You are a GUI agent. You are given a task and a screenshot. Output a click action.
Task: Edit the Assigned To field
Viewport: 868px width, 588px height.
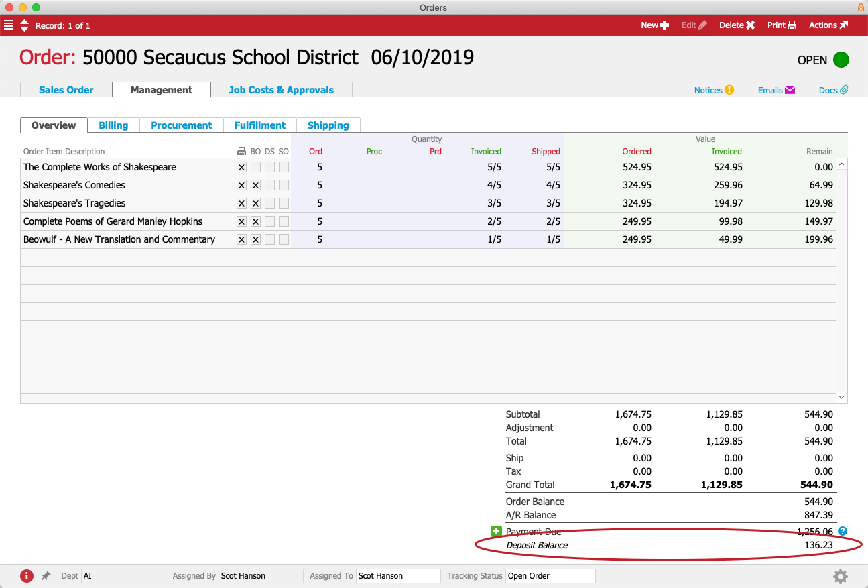click(398, 576)
